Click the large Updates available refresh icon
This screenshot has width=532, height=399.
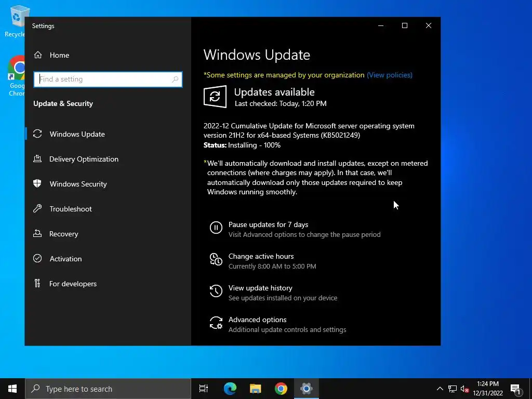coord(215,97)
